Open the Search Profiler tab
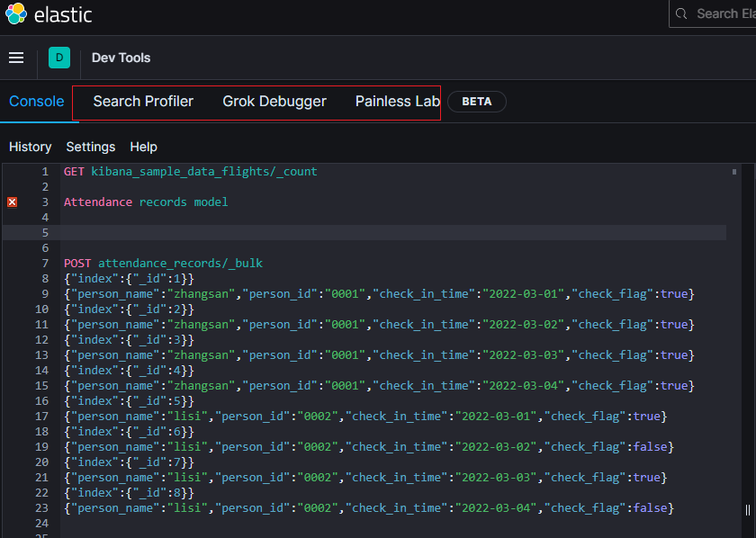This screenshot has width=756, height=538. coord(143,102)
